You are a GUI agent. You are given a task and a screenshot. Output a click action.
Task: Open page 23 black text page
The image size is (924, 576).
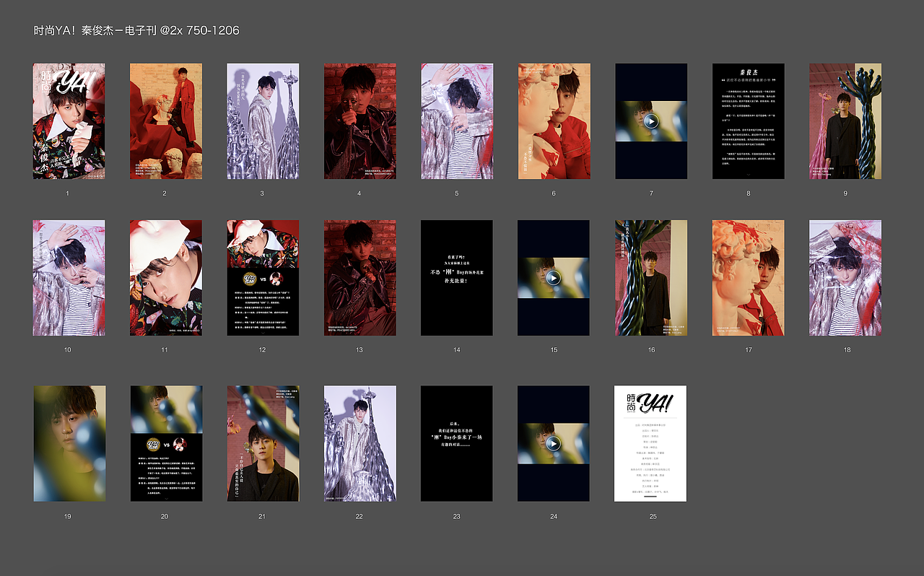(457, 443)
